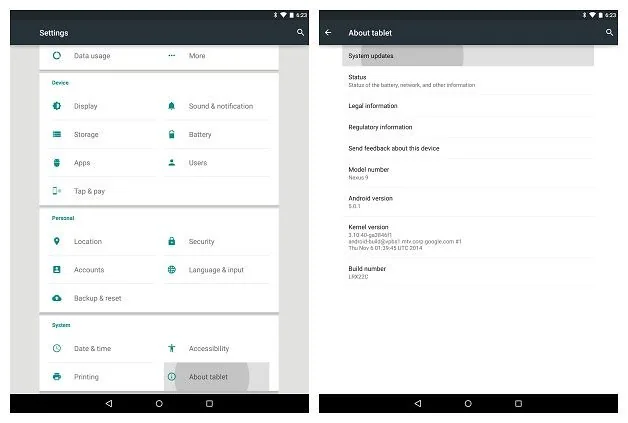Tap the Model number entry
The width and height of the screenshot is (628, 423).
pyautogui.click(x=468, y=173)
